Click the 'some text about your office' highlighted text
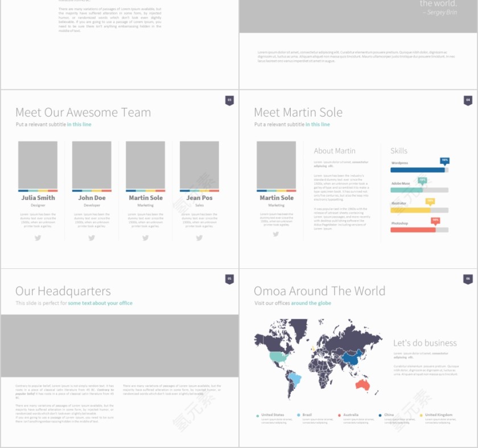Screen dimensions: 478x448 [100, 303]
